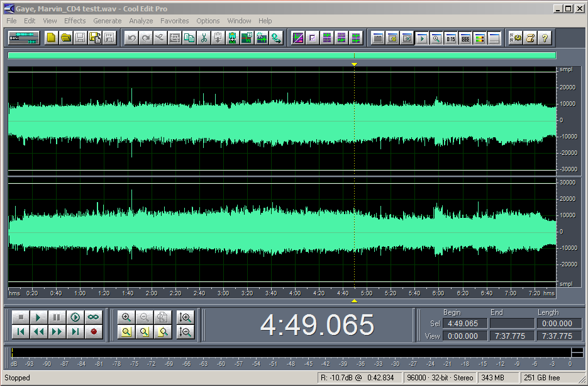The image size is (588, 386).
Task: Click the Zoom Out vertically icon
Action: pyautogui.click(x=186, y=332)
